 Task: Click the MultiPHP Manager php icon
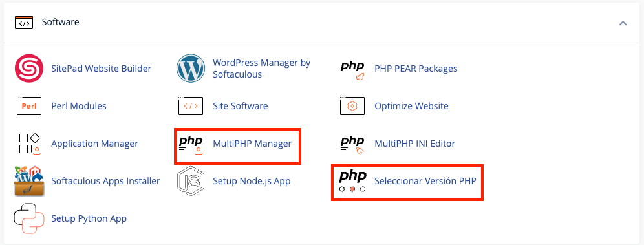pos(191,145)
